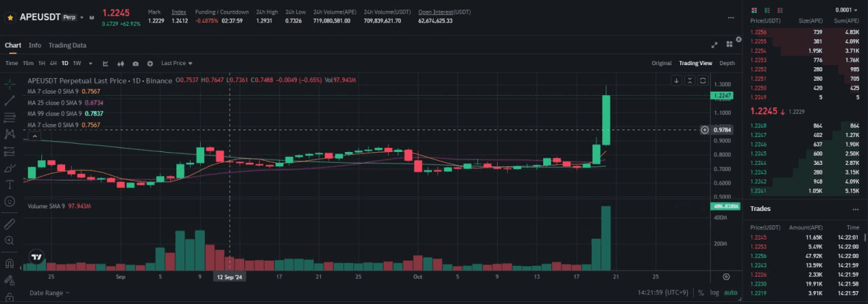Toggle percentage scale mode

pyautogui.click(x=701, y=293)
